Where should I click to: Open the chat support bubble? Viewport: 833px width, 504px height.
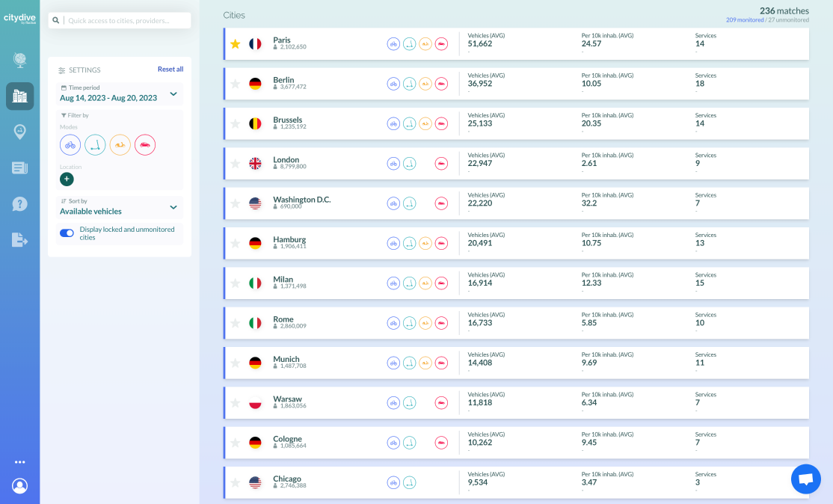click(x=805, y=479)
